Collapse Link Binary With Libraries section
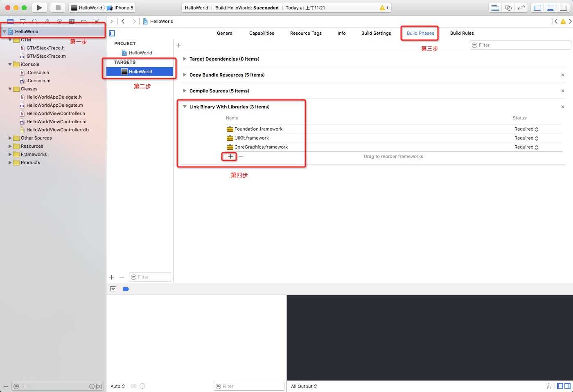Screen dimensions: 573x392 pos(185,107)
